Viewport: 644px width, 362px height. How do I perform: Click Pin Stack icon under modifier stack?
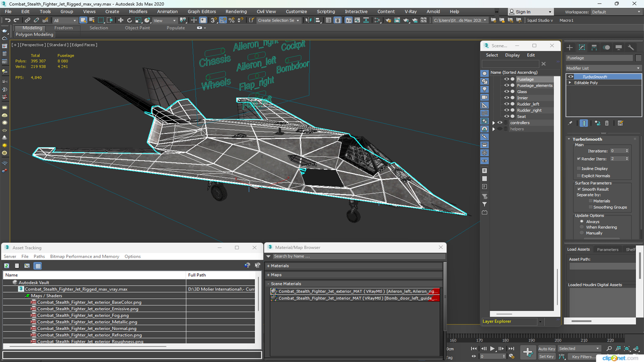[x=570, y=123]
